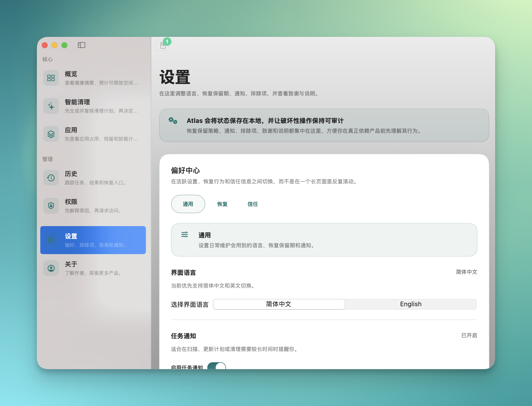Click 简体中文 next to 界面语言
This screenshot has height=406, width=532.
pyautogui.click(x=466, y=272)
